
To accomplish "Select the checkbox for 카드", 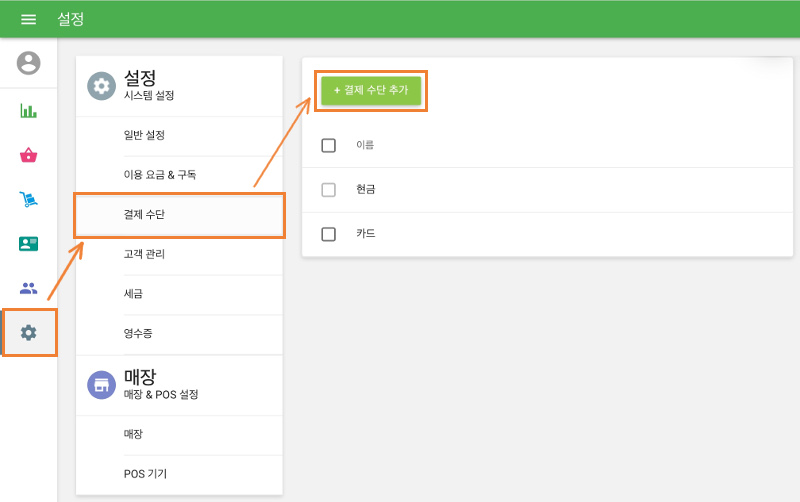I will tap(329, 234).
